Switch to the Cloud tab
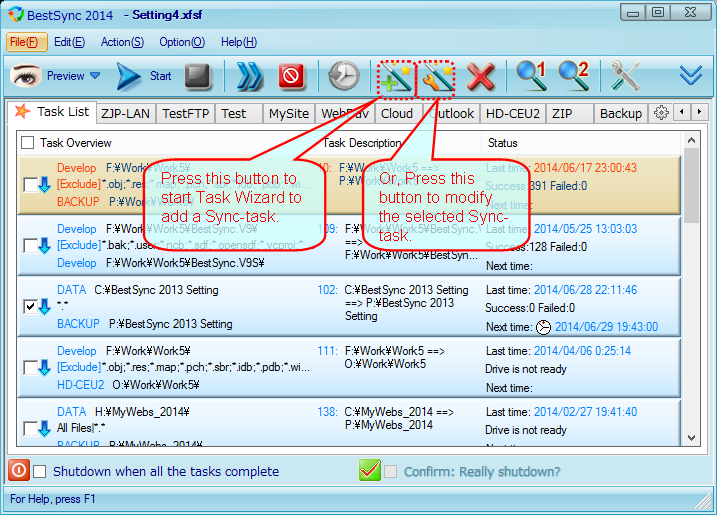Viewport: 717px width, 515px height. pos(397,113)
